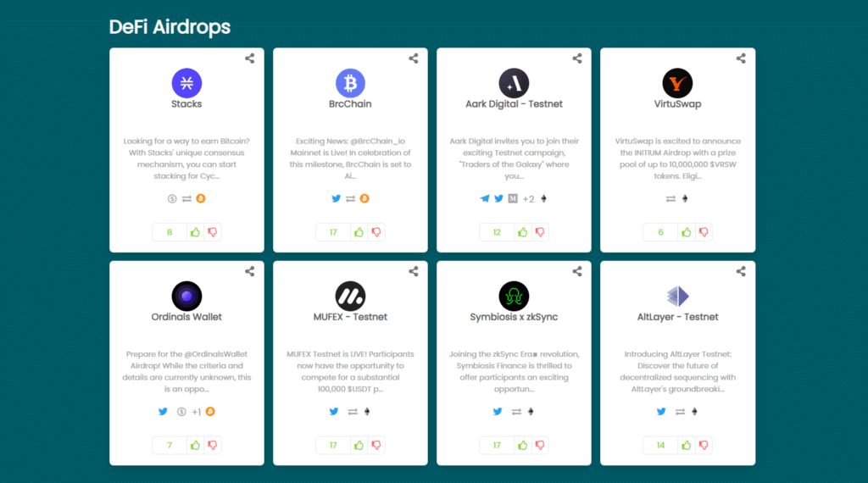Click the Symbiosis logo
The width and height of the screenshot is (868, 483).
[514, 296]
